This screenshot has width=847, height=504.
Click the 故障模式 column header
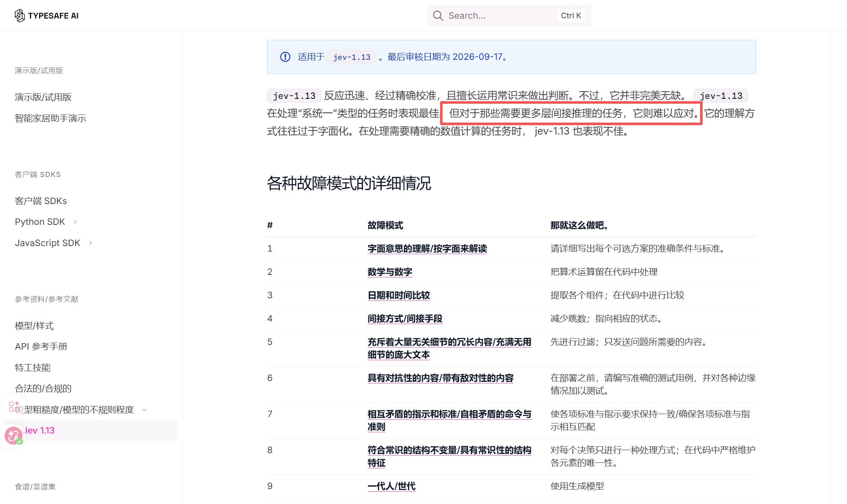click(x=386, y=225)
